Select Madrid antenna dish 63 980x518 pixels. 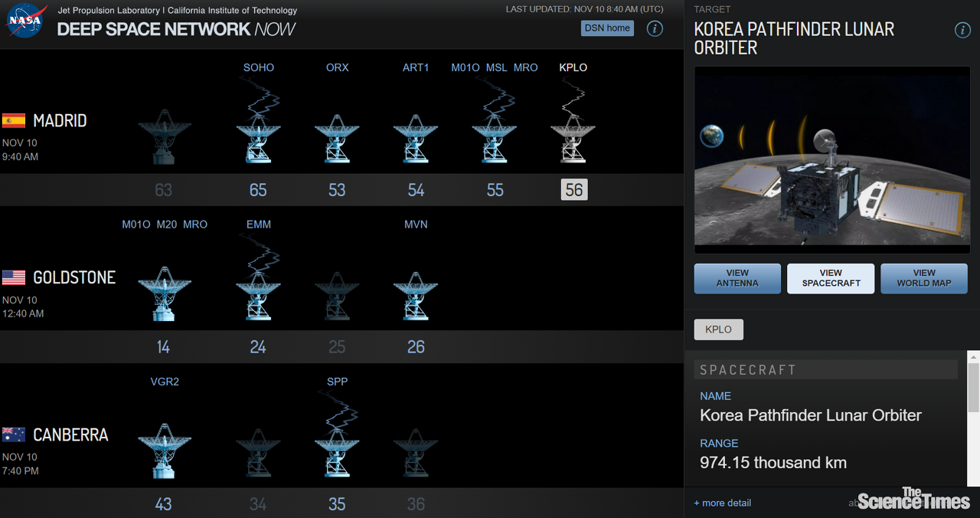(163, 137)
